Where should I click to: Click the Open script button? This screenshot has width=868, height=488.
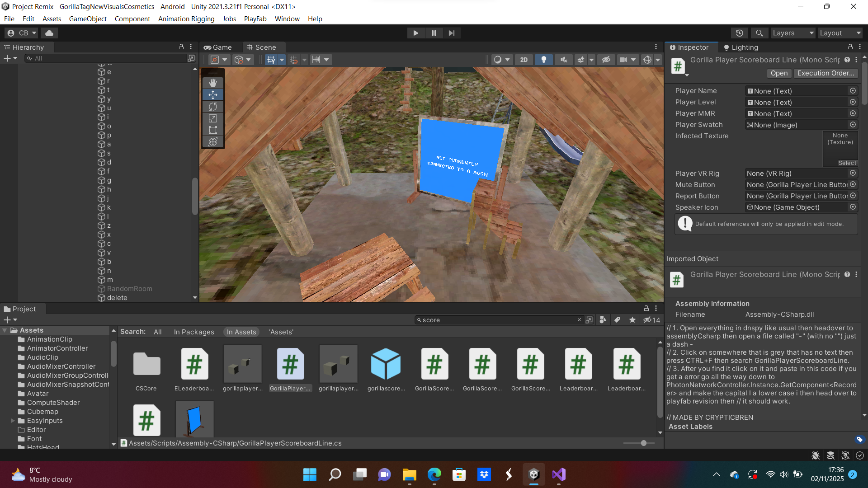pos(778,73)
